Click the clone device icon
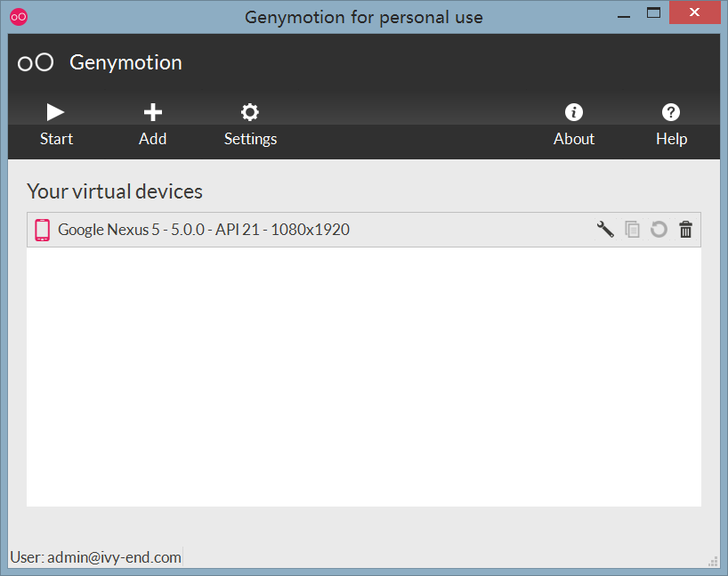The image size is (728, 576). (632, 230)
